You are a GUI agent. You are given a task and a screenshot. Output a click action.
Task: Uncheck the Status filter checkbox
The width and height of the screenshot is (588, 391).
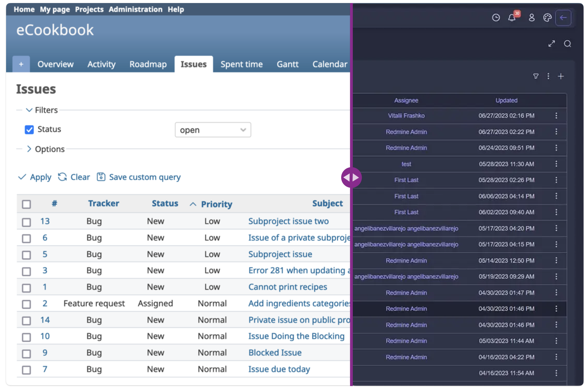(x=29, y=130)
